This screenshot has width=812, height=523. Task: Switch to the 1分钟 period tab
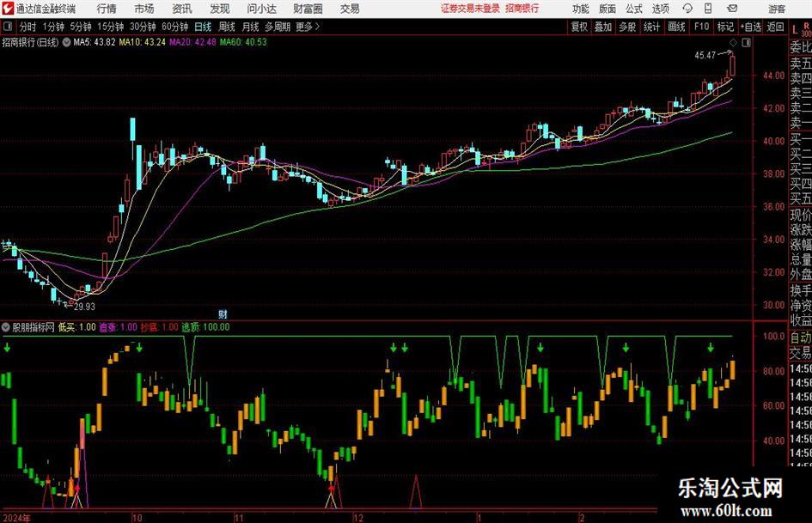point(53,27)
